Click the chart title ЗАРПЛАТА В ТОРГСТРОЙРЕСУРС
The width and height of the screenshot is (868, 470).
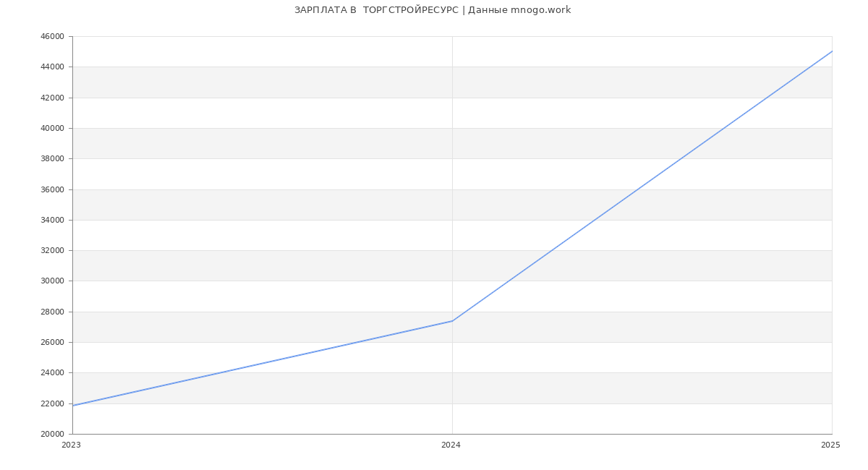pos(432,10)
